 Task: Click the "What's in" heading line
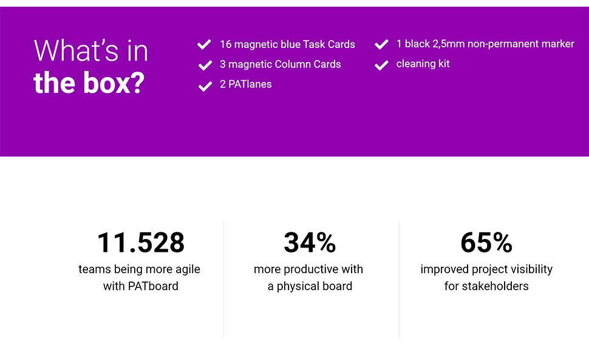(91, 50)
